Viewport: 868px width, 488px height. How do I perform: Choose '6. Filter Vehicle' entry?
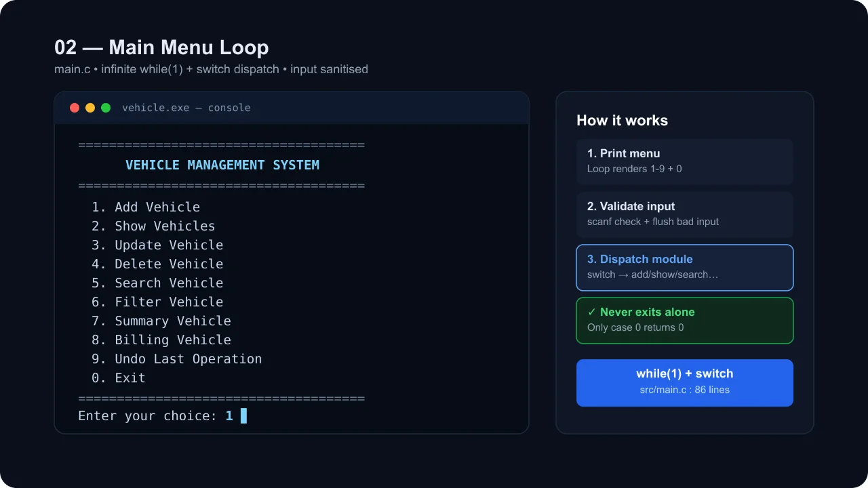click(157, 302)
